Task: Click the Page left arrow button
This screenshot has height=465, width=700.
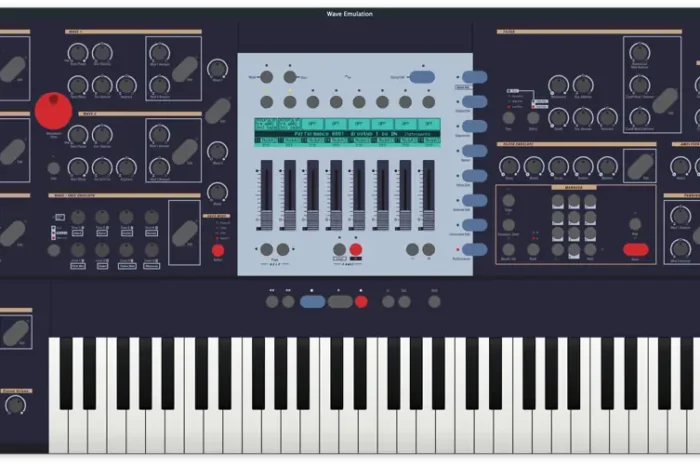Action: 267,249
